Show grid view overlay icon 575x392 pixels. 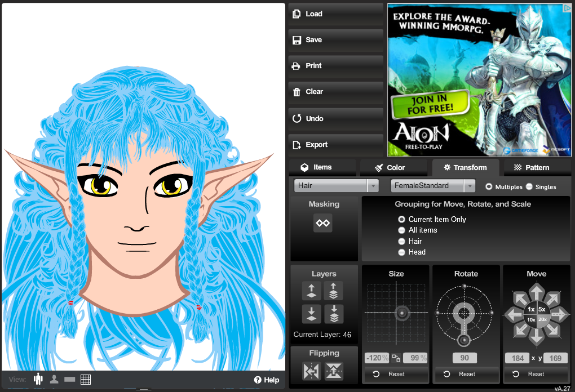pos(86,379)
